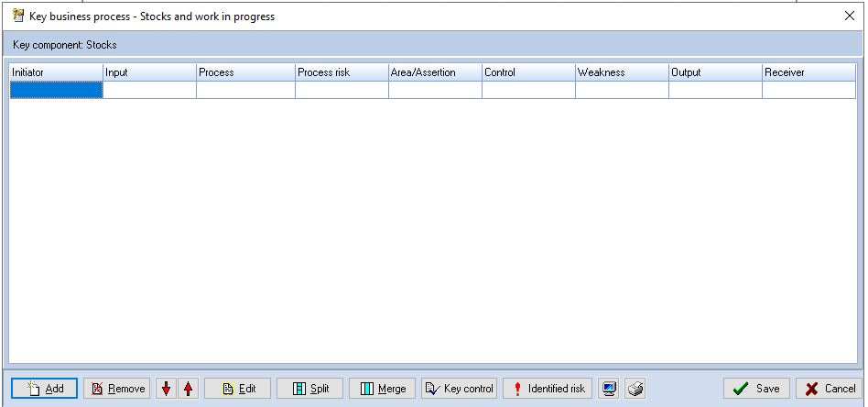This screenshot has width=868, height=407.
Task: Click the empty Process cell
Action: tap(245, 90)
